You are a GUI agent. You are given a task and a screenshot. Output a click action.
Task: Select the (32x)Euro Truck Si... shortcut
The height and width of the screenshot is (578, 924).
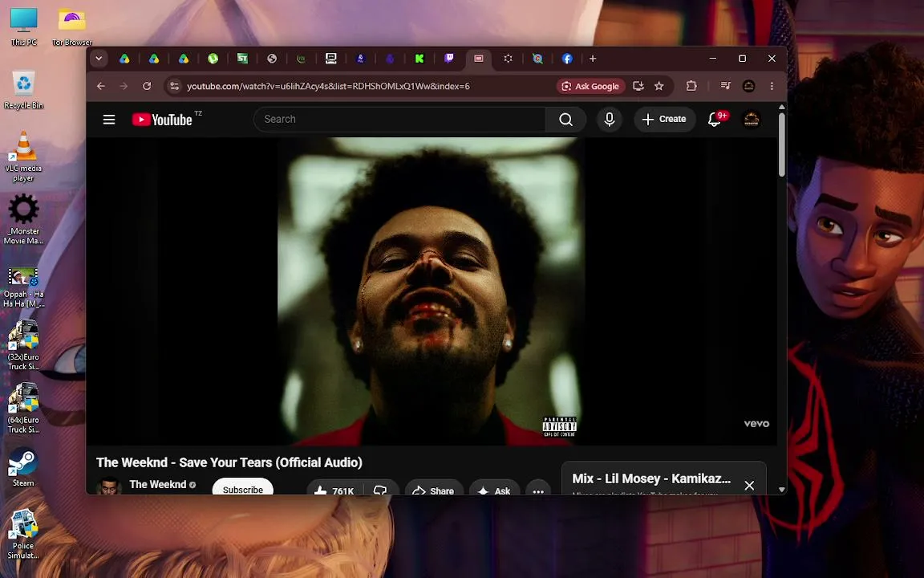[x=23, y=345]
